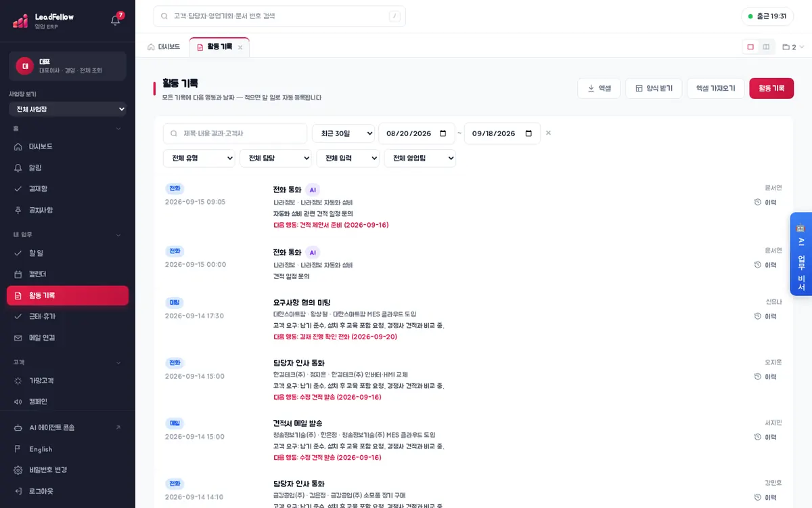Open calendar picker for start date 08/20/2026

point(443,133)
